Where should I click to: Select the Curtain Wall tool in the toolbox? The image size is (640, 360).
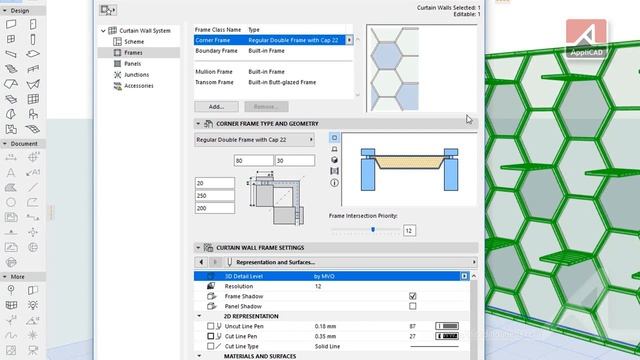pos(33,99)
